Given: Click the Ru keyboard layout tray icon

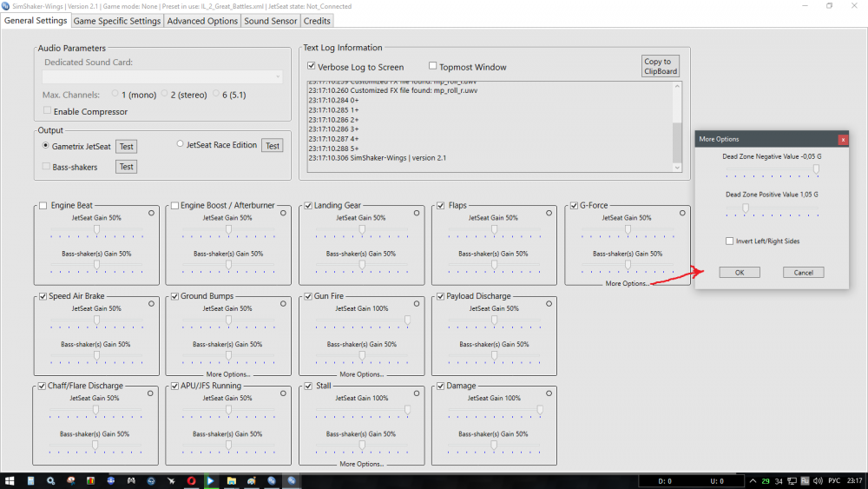Looking at the screenshot, I should tap(805, 480).
